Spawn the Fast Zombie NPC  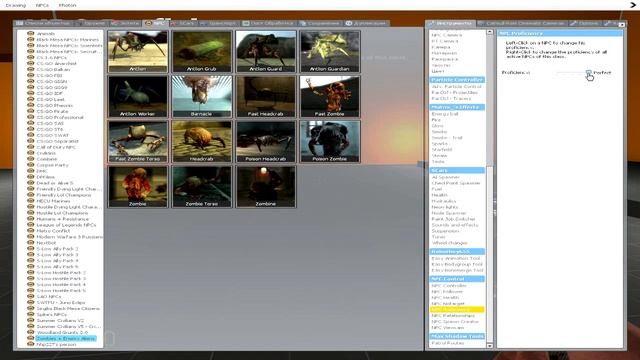(x=330, y=96)
